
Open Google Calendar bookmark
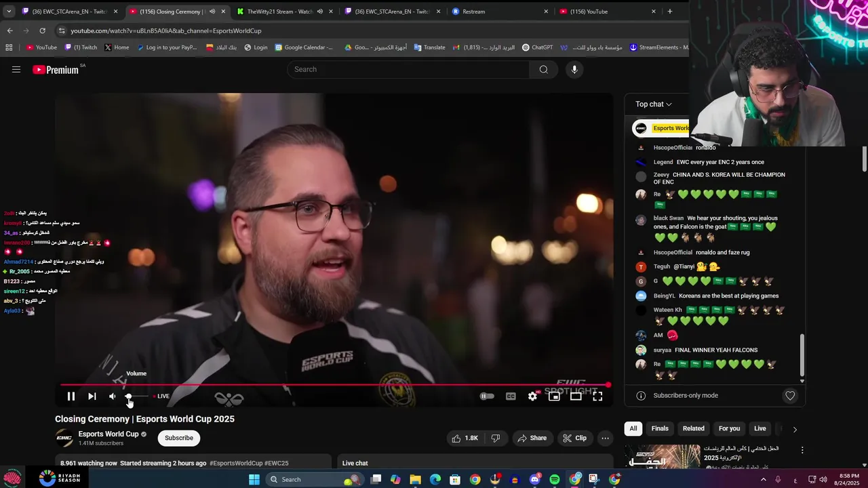pyautogui.click(x=304, y=47)
